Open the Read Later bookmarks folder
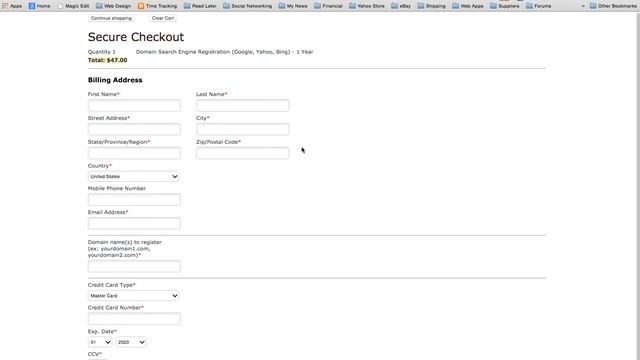Screen dimensions: 640x360 pyautogui.click(x=200, y=6)
